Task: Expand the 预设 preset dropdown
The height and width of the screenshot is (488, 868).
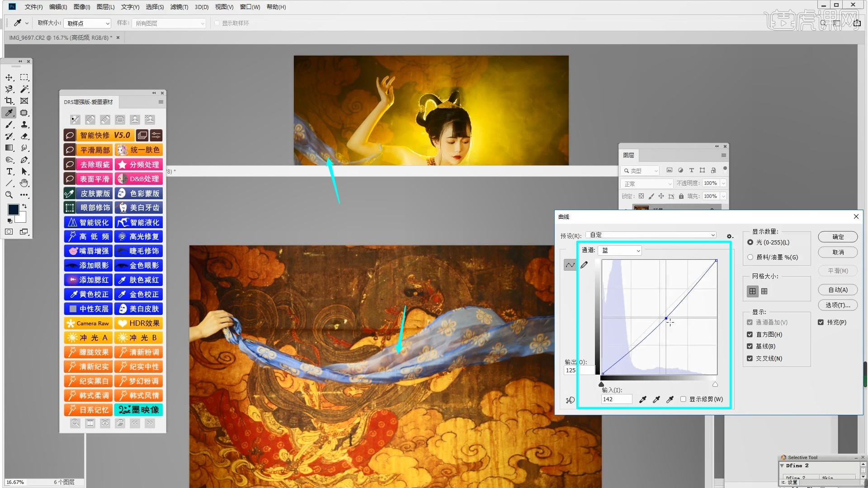Action: [651, 235]
